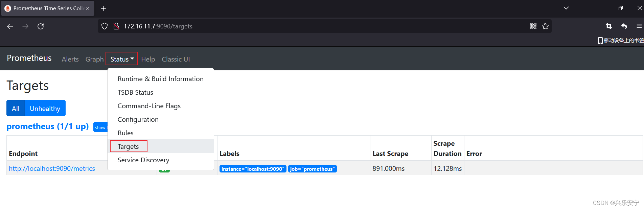644x209 pixels.
Task: Go to the Alerts page
Action: (x=70, y=59)
